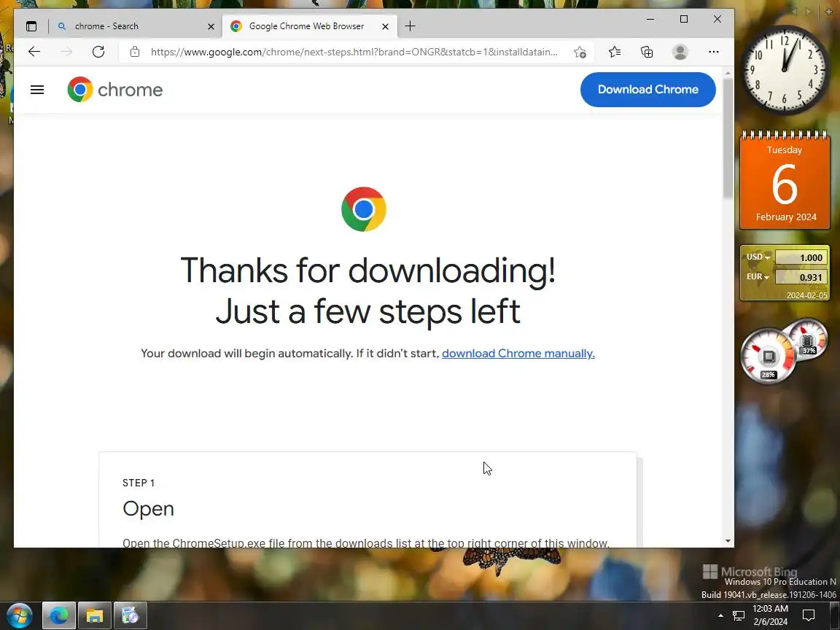The width and height of the screenshot is (840, 630).
Task: Click the taskbar clock 12:03 AM
Action: pyautogui.click(x=770, y=615)
